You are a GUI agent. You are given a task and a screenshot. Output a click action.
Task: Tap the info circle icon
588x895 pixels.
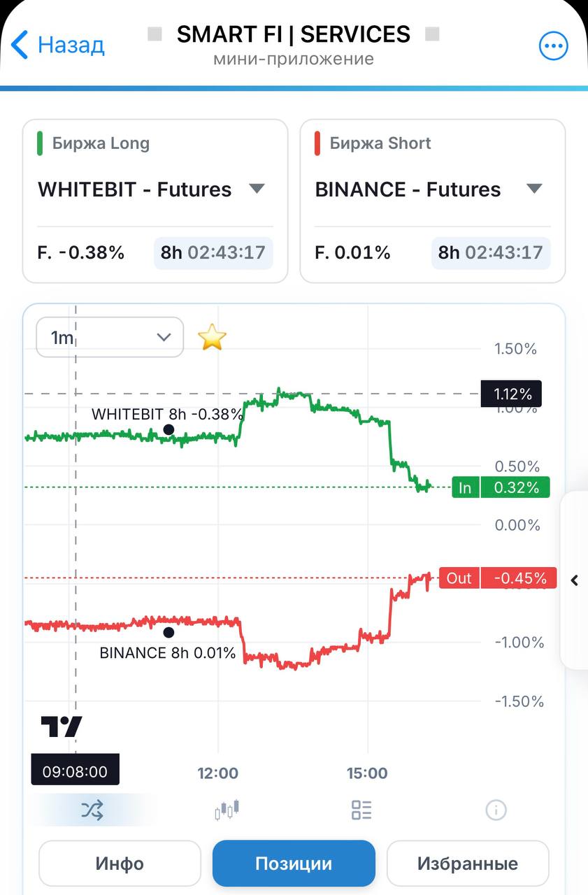496,810
